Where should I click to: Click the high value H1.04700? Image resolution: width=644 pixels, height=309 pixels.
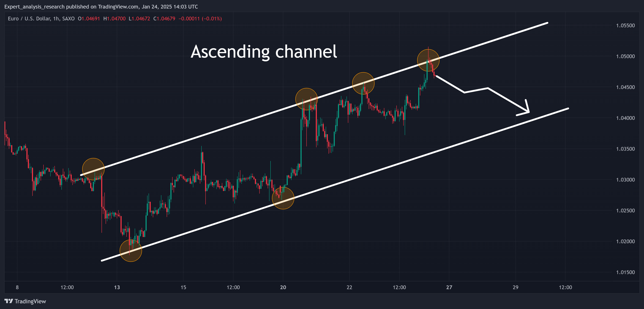click(x=114, y=19)
